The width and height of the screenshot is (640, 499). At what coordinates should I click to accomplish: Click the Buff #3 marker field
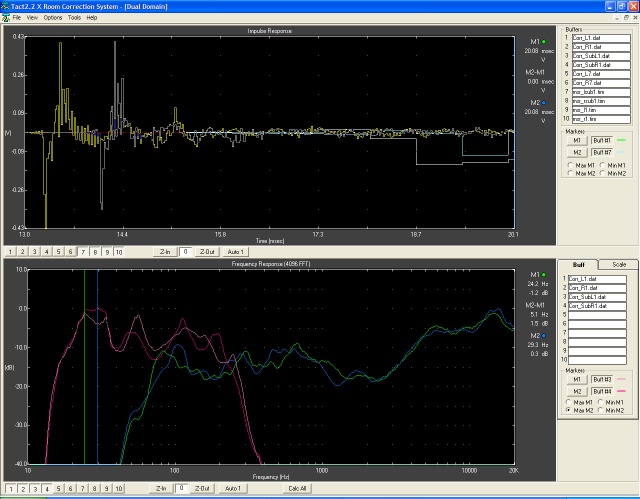coord(602,379)
